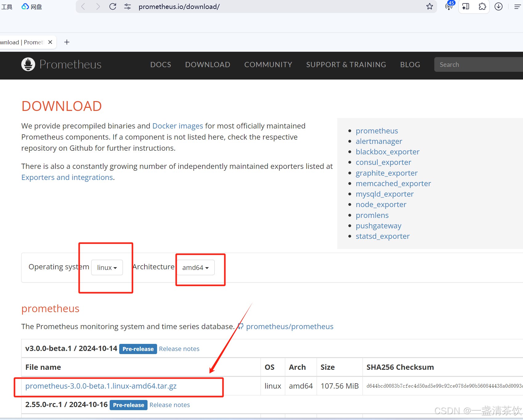523x420 pixels.
Task: Open Release notes for v3.0.0-beta.1
Action: [x=179, y=349]
